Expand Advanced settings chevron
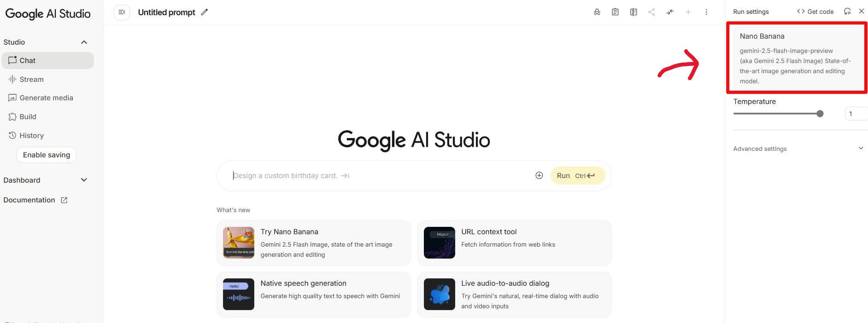This screenshot has width=868, height=323. coord(861,148)
